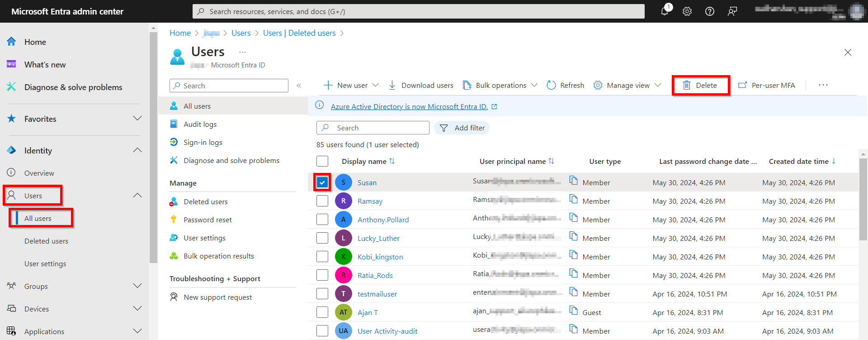Click Home in the breadcrumb
Image resolution: width=868 pixels, height=340 pixels.
pos(180,33)
